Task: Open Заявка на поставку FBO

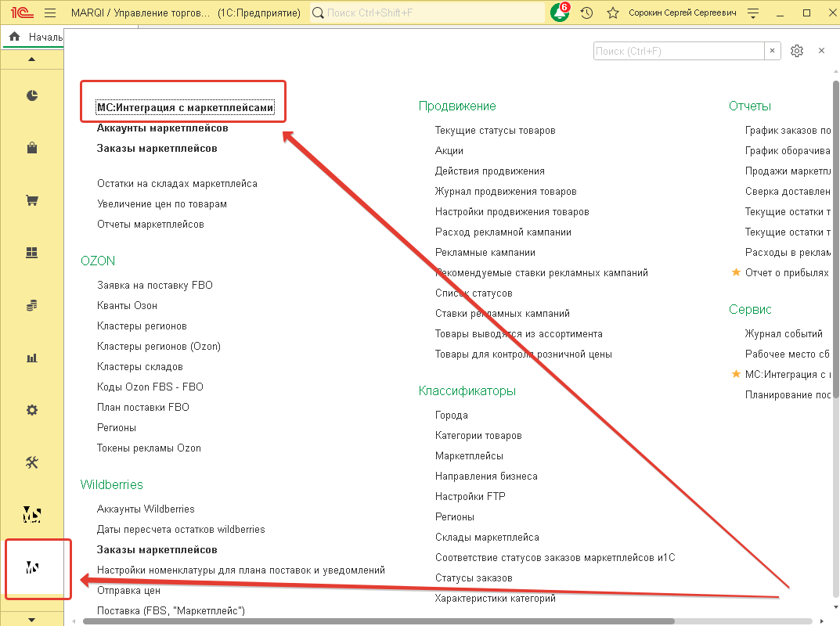Action: [x=155, y=286]
